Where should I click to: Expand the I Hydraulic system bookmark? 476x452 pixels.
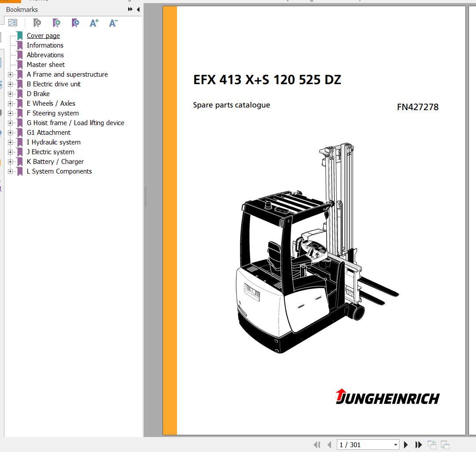(10, 142)
